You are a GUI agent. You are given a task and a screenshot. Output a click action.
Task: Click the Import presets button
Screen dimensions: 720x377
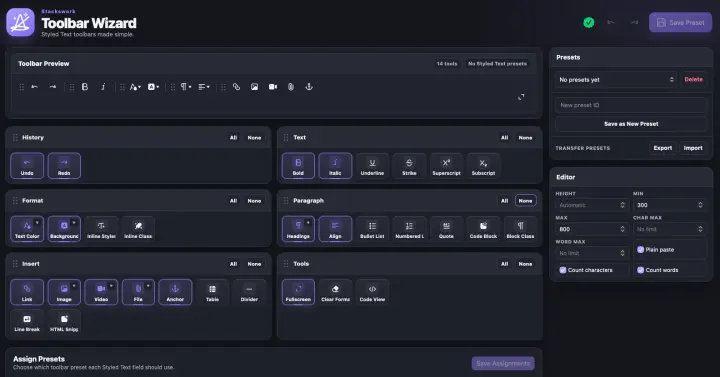tap(693, 148)
